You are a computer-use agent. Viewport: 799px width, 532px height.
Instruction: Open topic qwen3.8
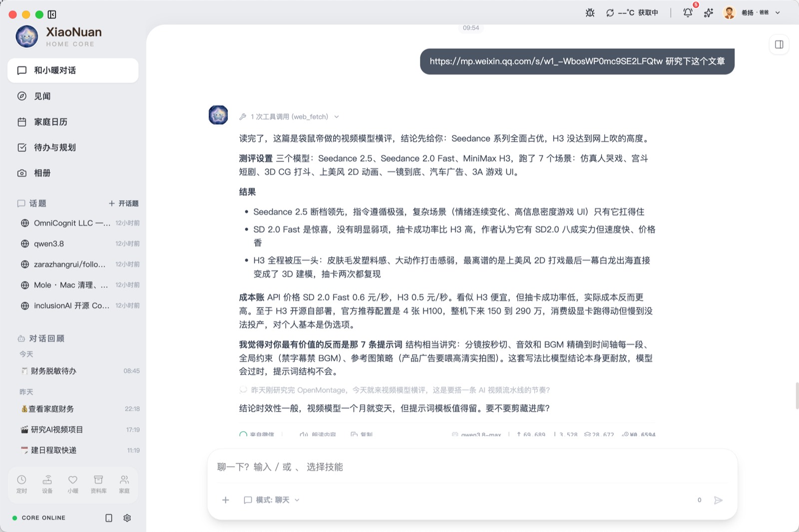79,244
